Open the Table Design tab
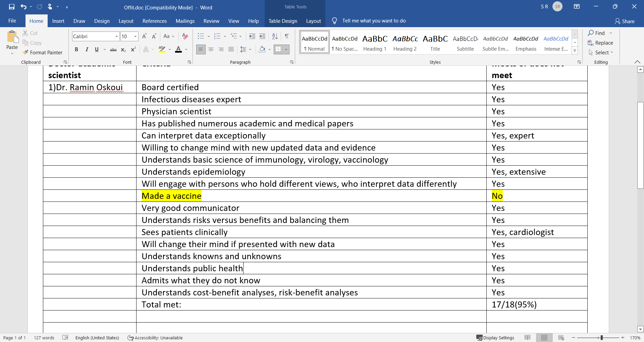The width and height of the screenshot is (644, 342). click(x=283, y=21)
